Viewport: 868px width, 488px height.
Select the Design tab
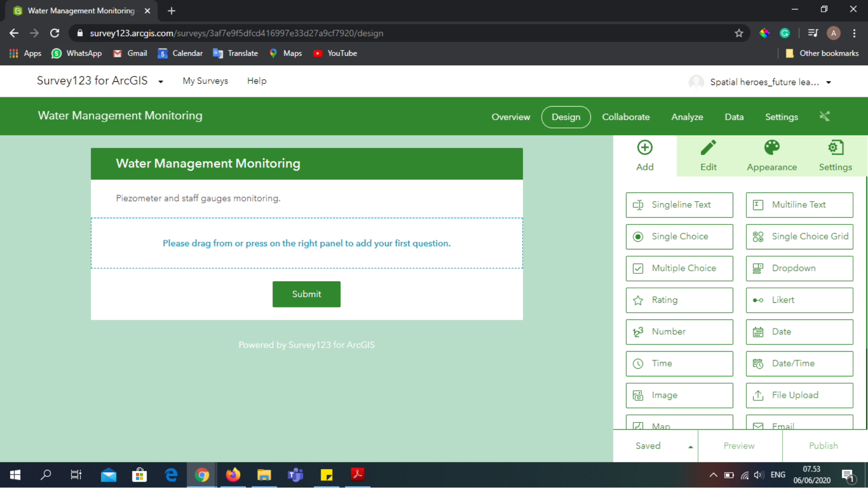point(566,117)
